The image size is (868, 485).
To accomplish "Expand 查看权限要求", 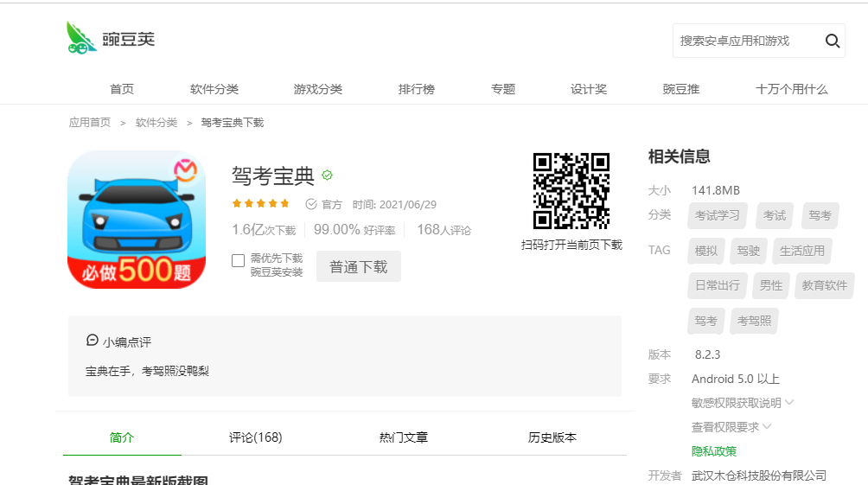I will [731, 427].
